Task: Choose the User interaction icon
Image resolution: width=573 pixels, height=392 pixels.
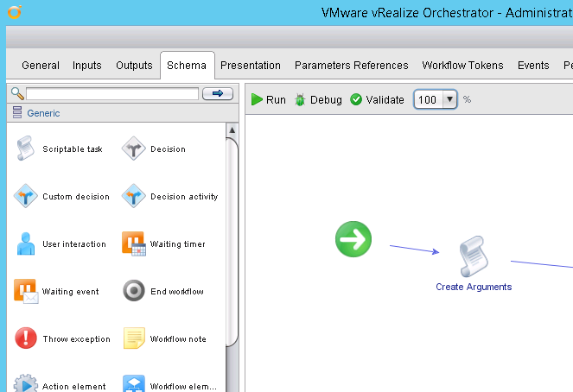Action: (x=26, y=243)
